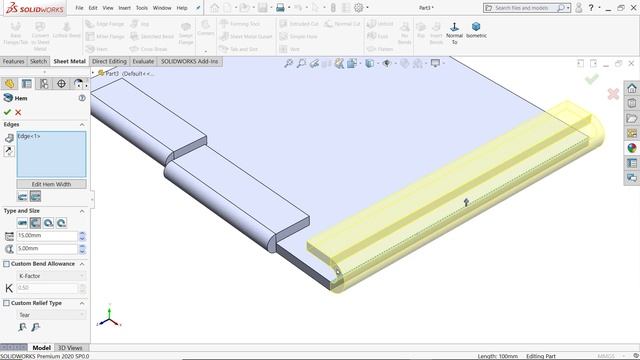Open the FeatureManager design tree panel icon
The width and height of the screenshot is (640, 360).
9,84
